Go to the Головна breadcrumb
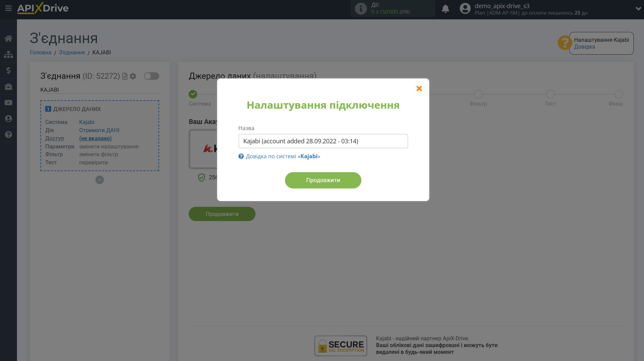 click(x=40, y=52)
